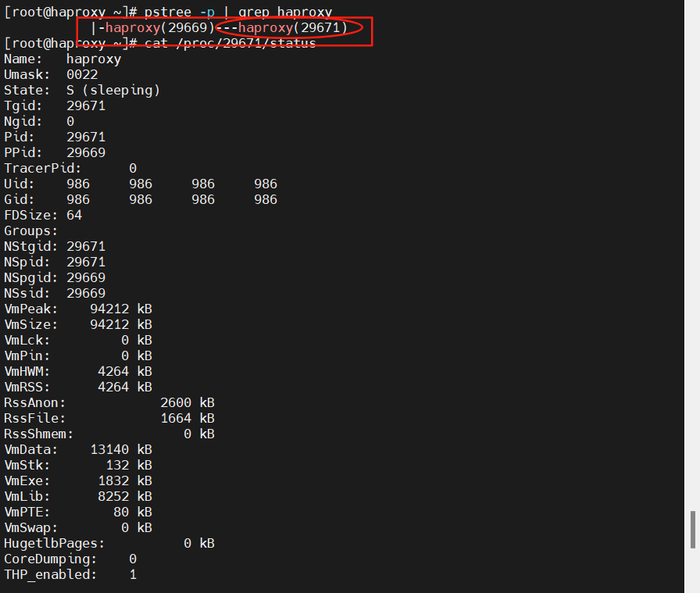
Task: Click the 'VmHWM: 4264 kB' line
Action: tap(78, 372)
